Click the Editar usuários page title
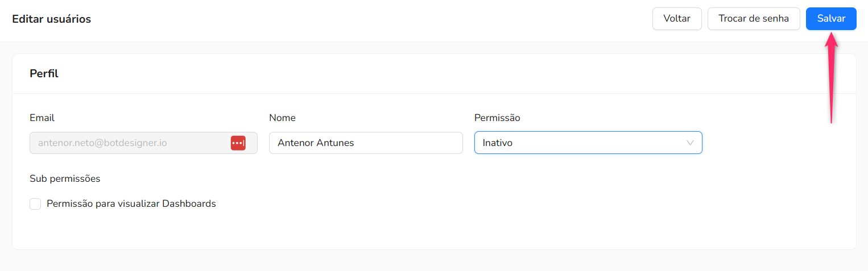Viewport: 868px width, 271px height. tap(51, 19)
